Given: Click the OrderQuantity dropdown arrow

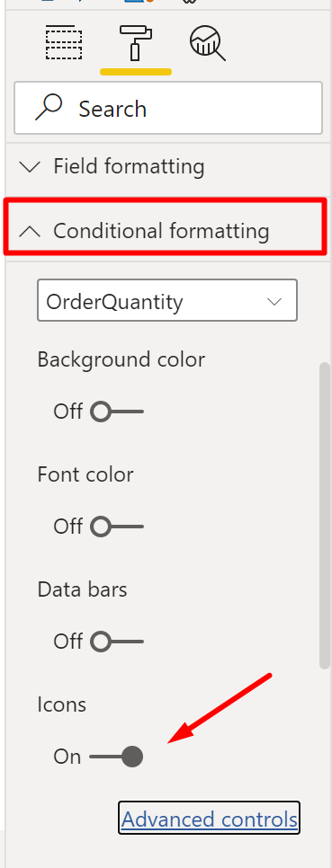Looking at the screenshot, I should click(274, 302).
